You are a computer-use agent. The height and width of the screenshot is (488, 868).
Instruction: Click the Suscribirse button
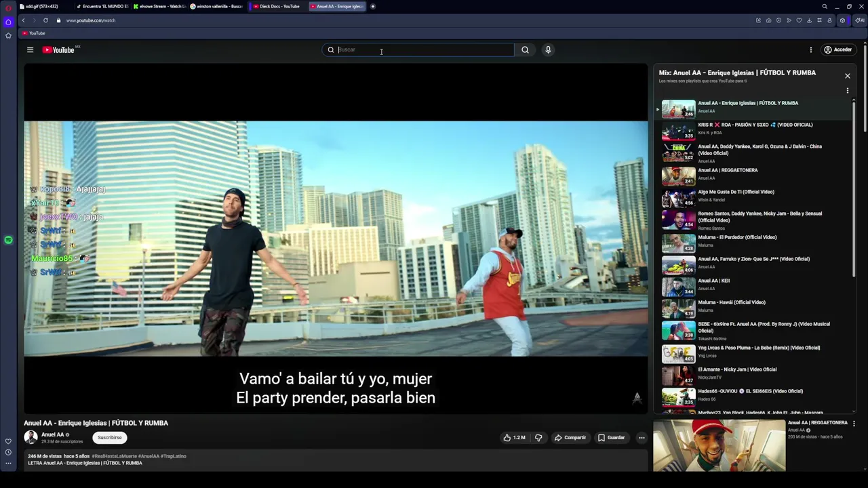109,437
